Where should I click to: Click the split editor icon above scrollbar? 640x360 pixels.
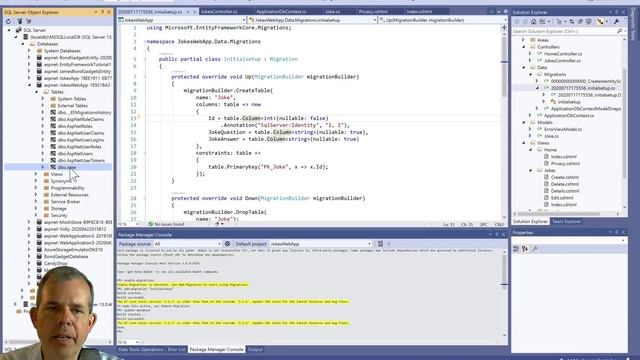coord(504,27)
